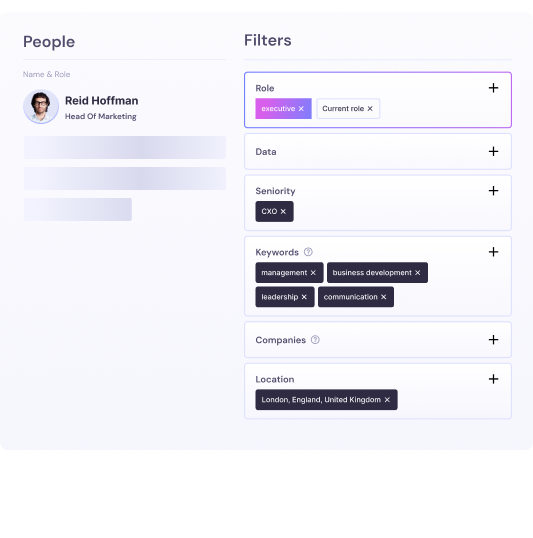Open the Keywords help icon
This screenshot has height=538, width=533.
click(x=308, y=252)
